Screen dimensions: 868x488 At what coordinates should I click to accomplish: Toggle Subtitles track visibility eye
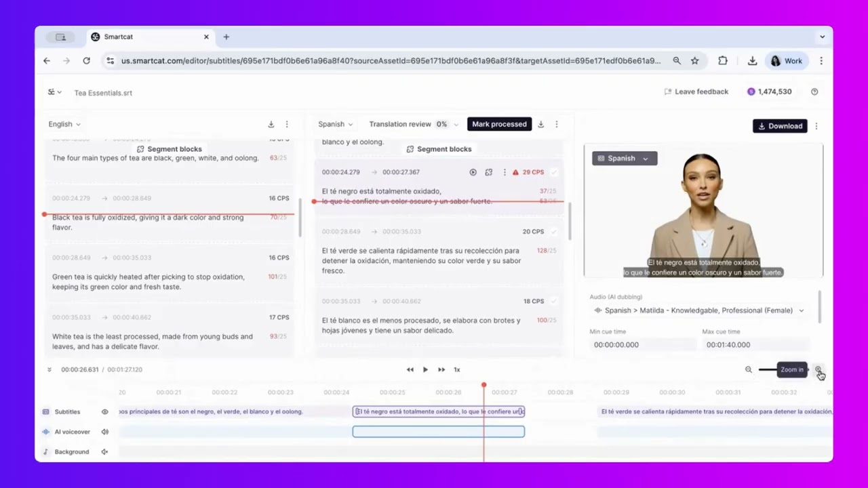click(x=104, y=411)
